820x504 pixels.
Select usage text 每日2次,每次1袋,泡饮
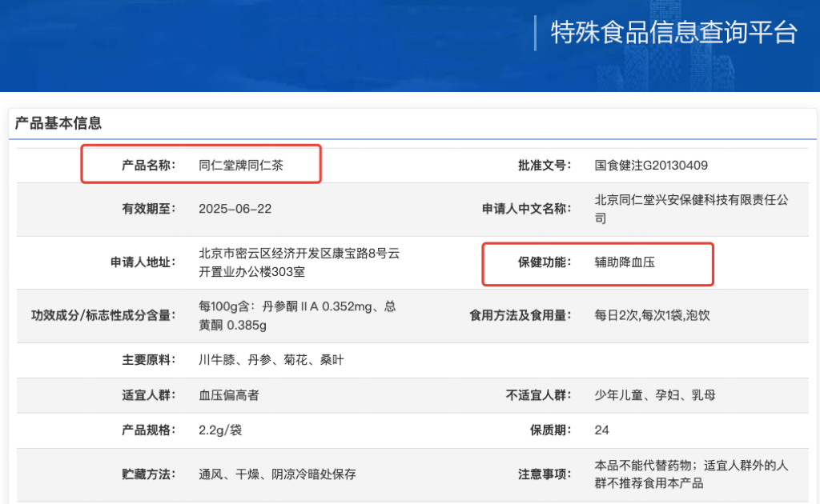click(x=652, y=315)
